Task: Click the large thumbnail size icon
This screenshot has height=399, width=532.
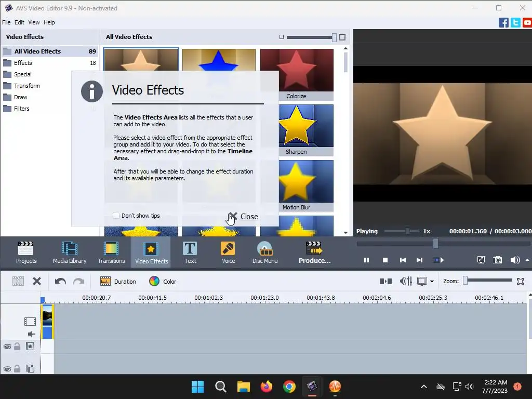Action: [x=342, y=37]
